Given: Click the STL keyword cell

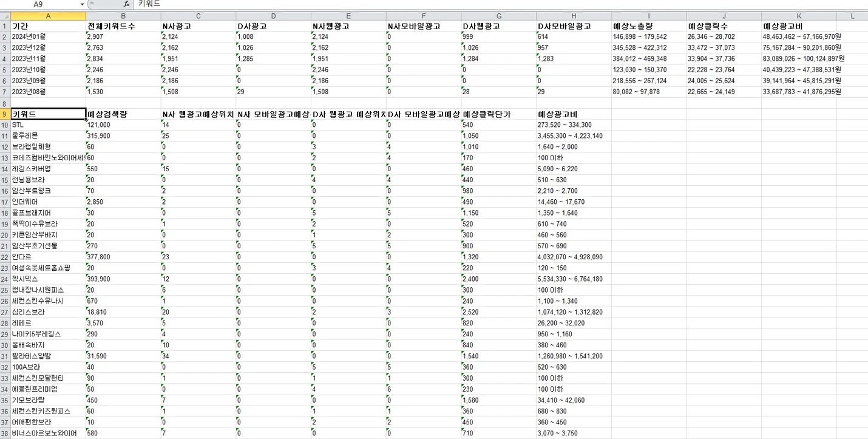Looking at the screenshot, I should 48,124.
